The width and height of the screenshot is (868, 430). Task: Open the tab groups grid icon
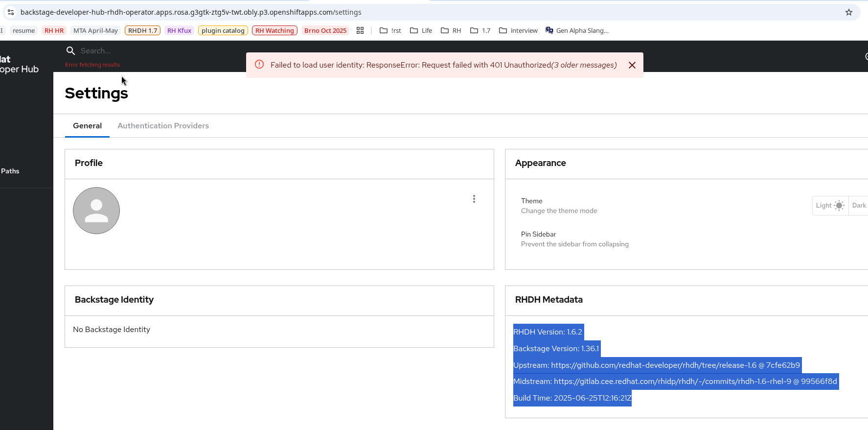(x=360, y=30)
